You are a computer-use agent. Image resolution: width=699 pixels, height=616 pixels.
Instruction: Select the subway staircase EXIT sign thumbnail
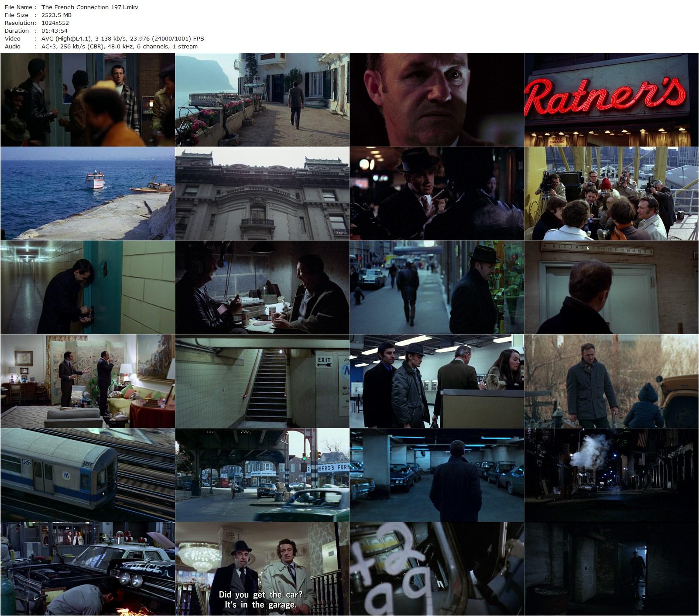pos(262,381)
